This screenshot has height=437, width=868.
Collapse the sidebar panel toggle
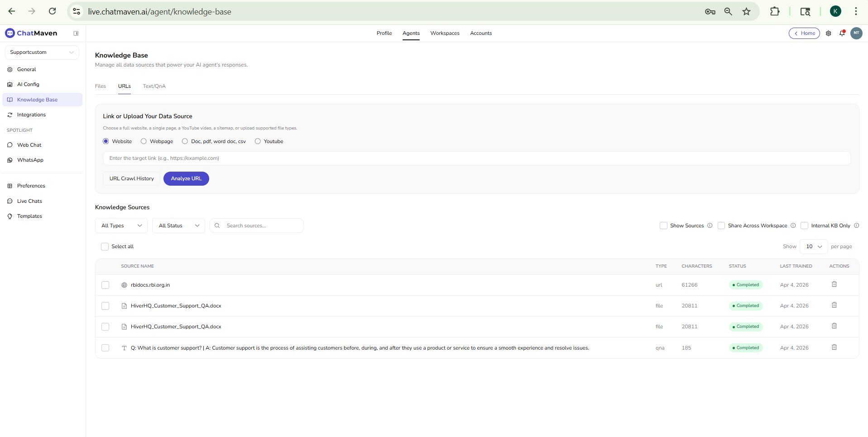click(x=76, y=33)
